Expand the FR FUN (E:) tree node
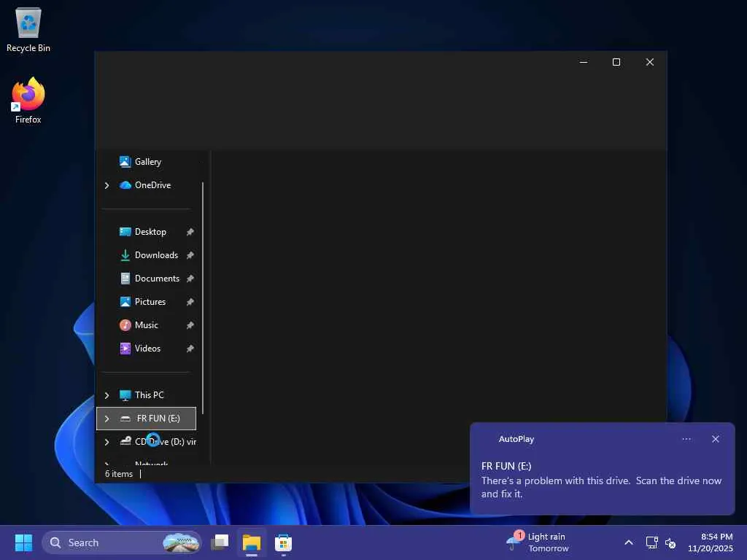Image resolution: width=747 pixels, height=560 pixels. pos(107,419)
